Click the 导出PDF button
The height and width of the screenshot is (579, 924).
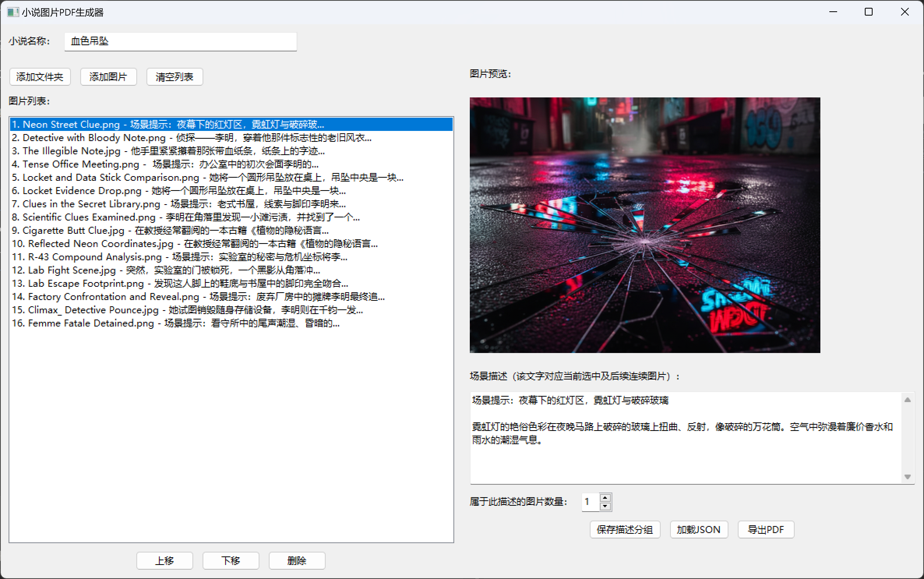pyautogui.click(x=765, y=530)
